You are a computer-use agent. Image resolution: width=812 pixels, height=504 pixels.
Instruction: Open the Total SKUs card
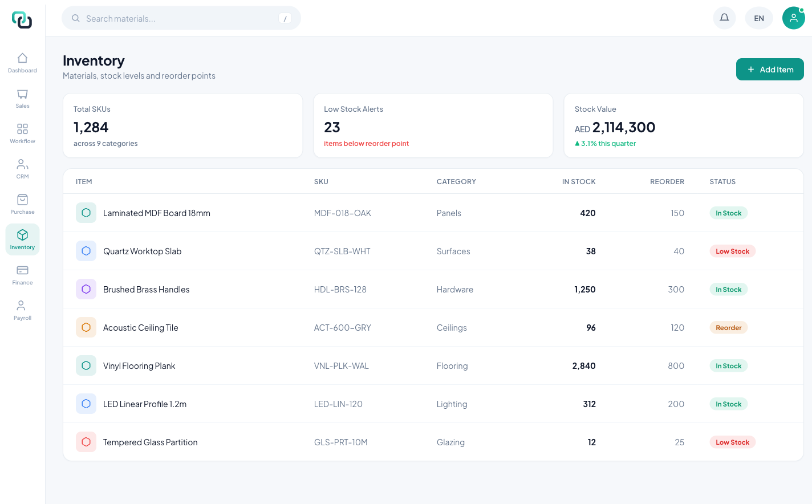(182, 125)
